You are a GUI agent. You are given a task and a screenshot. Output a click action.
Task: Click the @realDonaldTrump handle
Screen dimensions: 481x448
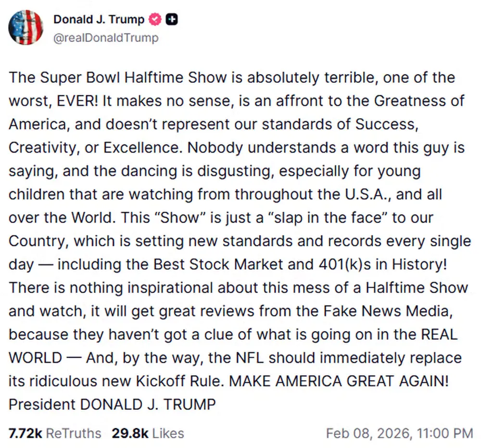coord(107,38)
